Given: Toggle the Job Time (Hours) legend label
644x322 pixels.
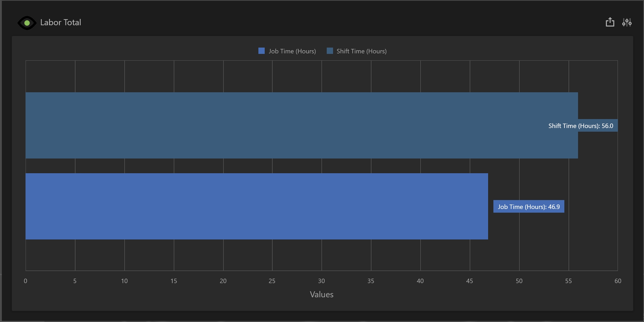Looking at the screenshot, I should tap(292, 51).
